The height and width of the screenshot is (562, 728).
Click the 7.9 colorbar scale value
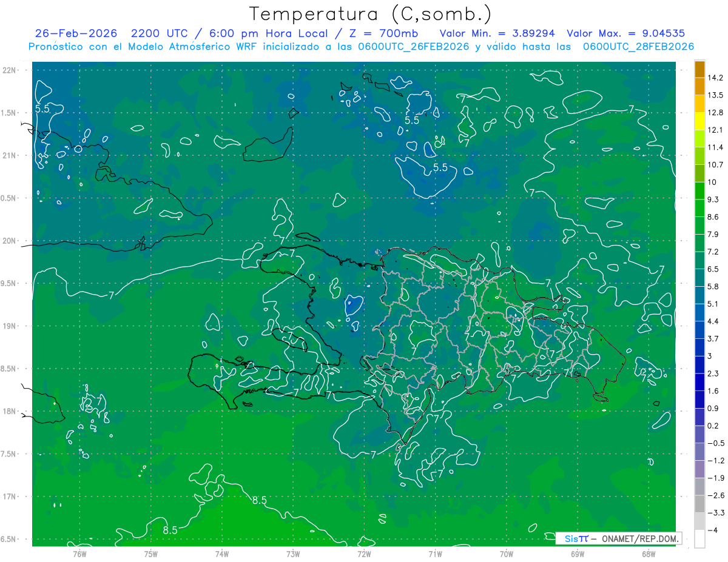[713, 234]
